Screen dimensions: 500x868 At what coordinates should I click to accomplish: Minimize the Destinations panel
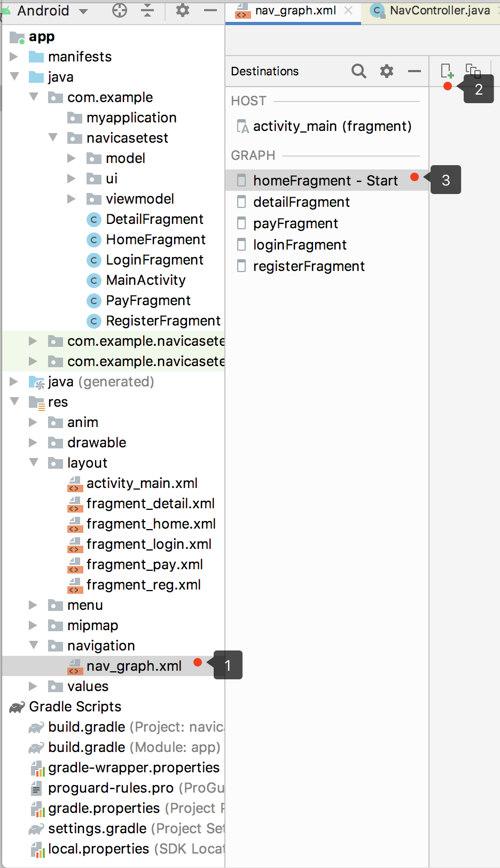pyautogui.click(x=414, y=71)
